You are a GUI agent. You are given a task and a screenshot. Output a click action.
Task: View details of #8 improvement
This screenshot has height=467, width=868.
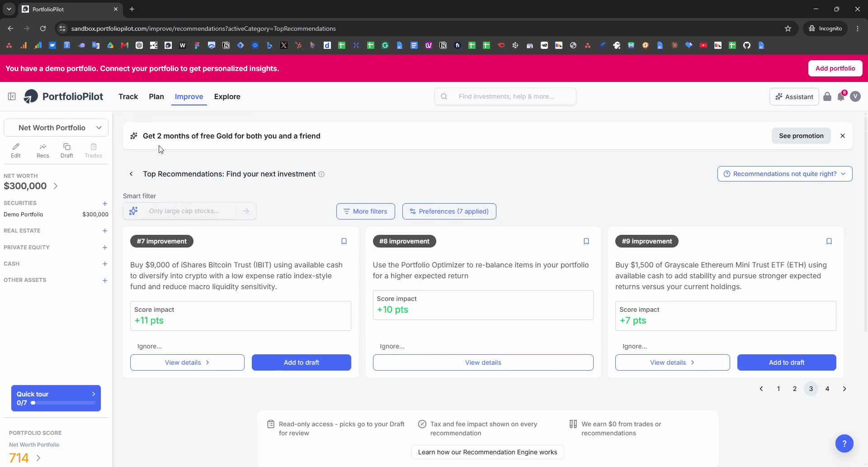483,362
